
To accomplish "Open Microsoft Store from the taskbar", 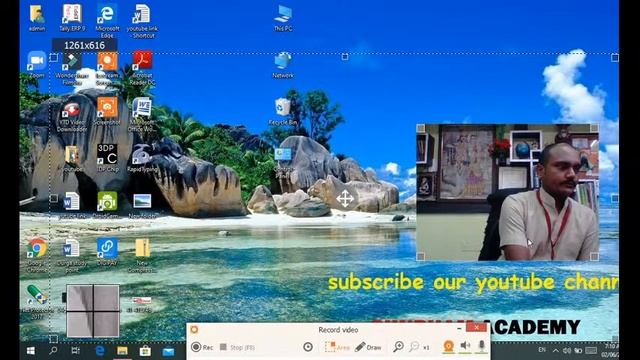I will (x=145, y=351).
